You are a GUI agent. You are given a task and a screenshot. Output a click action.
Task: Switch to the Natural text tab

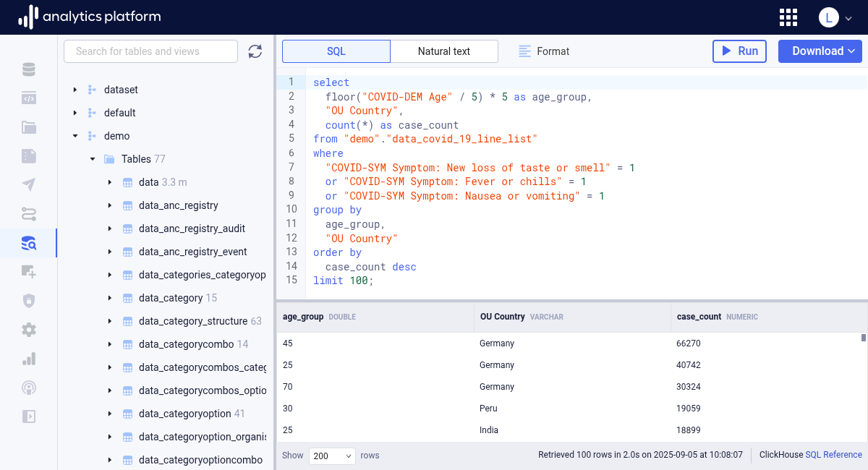point(444,51)
